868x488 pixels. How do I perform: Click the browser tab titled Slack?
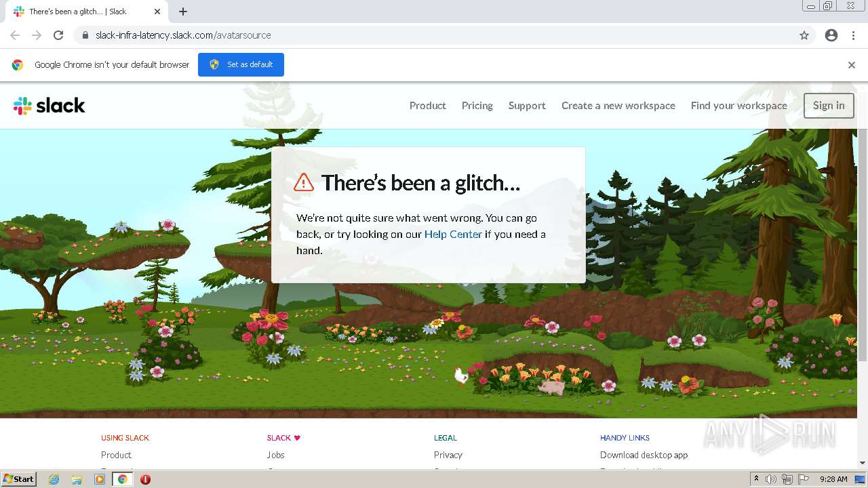pyautogui.click(x=86, y=12)
